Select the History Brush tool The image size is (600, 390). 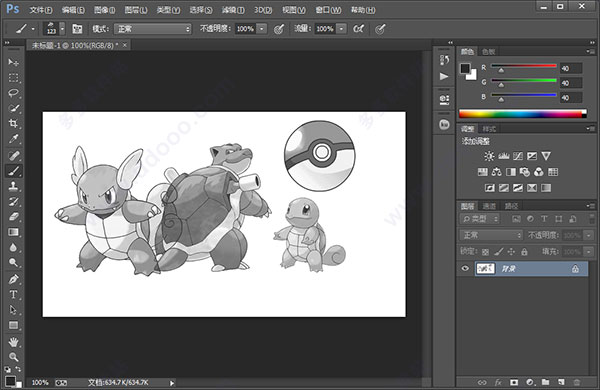point(13,201)
